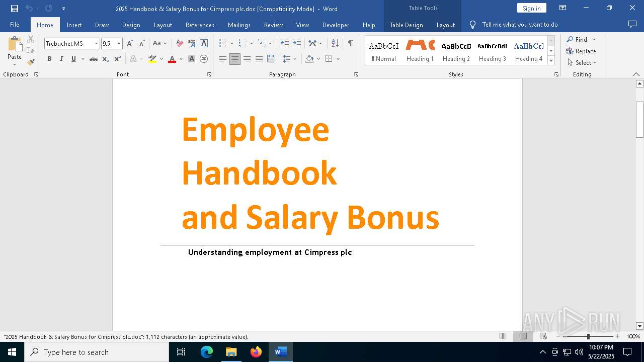
Task: Open the comments pane icon
Action: [632, 24]
